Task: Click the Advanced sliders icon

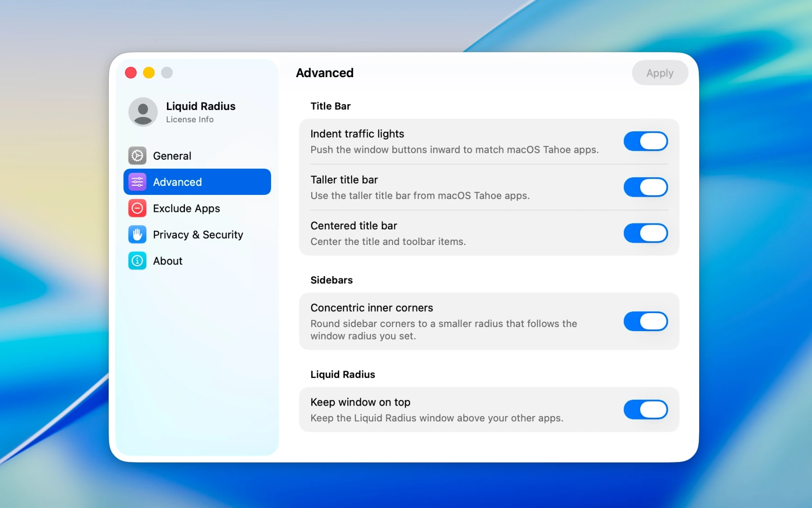Action: pos(137,182)
